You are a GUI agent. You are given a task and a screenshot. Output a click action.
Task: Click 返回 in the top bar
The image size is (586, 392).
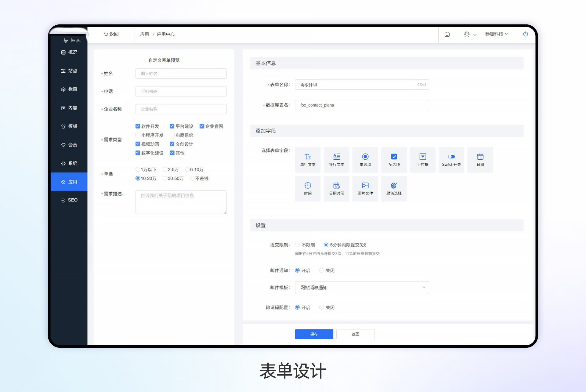111,34
